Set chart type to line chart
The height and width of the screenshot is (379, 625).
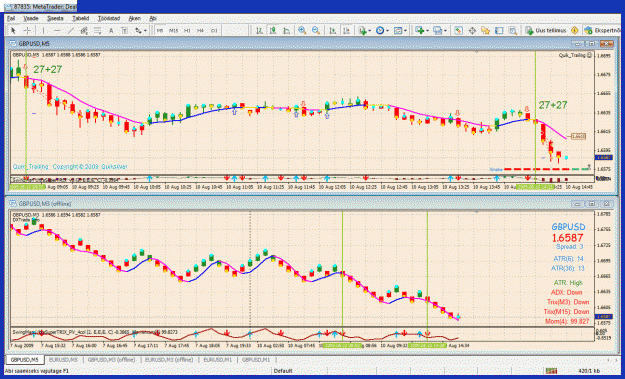(x=287, y=31)
